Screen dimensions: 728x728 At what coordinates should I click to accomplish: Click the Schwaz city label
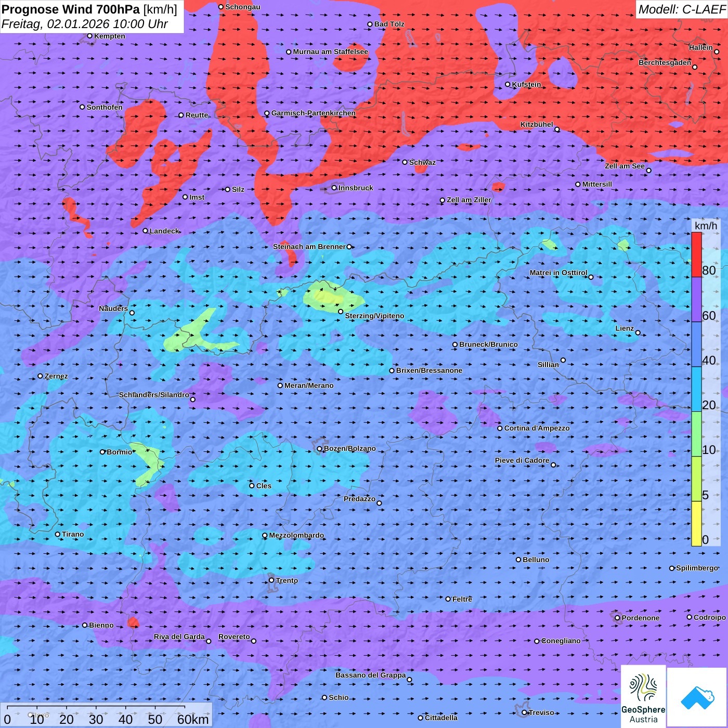coord(422,162)
